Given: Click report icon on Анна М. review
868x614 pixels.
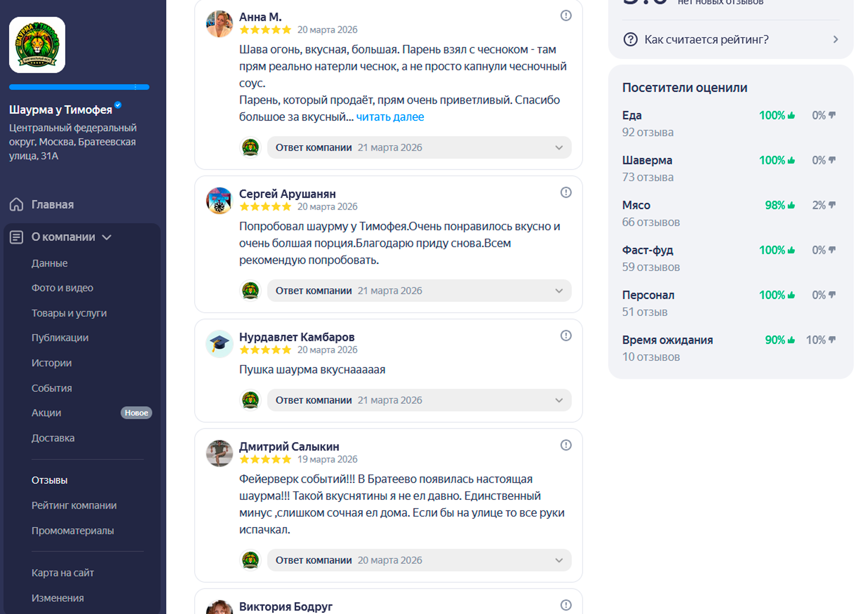Looking at the screenshot, I should [566, 16].
